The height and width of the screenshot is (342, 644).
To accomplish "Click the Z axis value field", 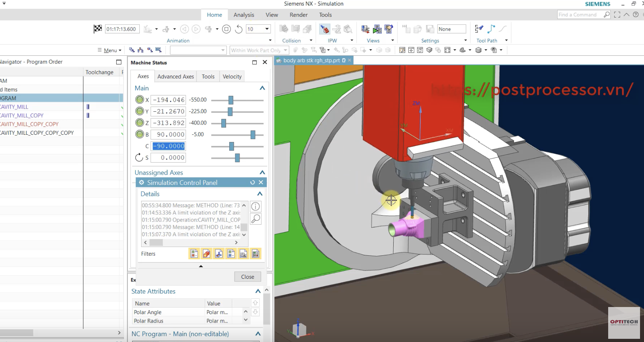I will pyautogui.click(x=169, y=123).
